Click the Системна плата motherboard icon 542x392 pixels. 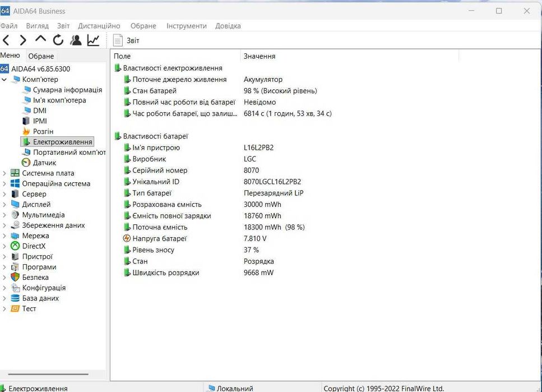coord(15,173)
